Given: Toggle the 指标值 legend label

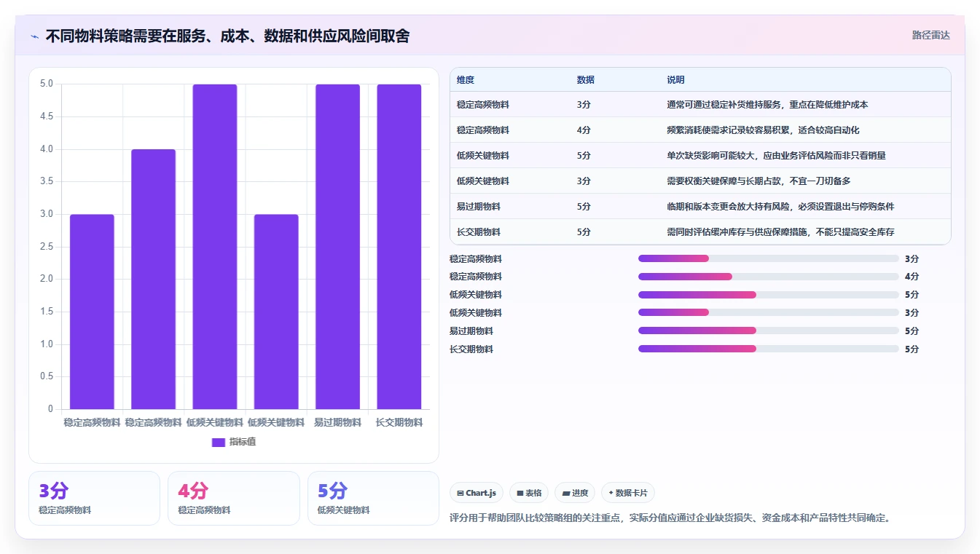Looking at the screenshot, I should click(x=243, y=443).
